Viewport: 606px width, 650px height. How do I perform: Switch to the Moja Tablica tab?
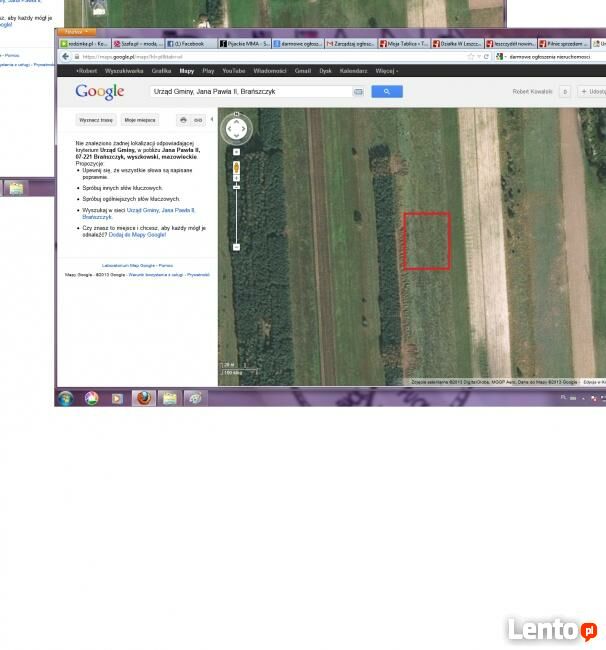tap(404, 44)
